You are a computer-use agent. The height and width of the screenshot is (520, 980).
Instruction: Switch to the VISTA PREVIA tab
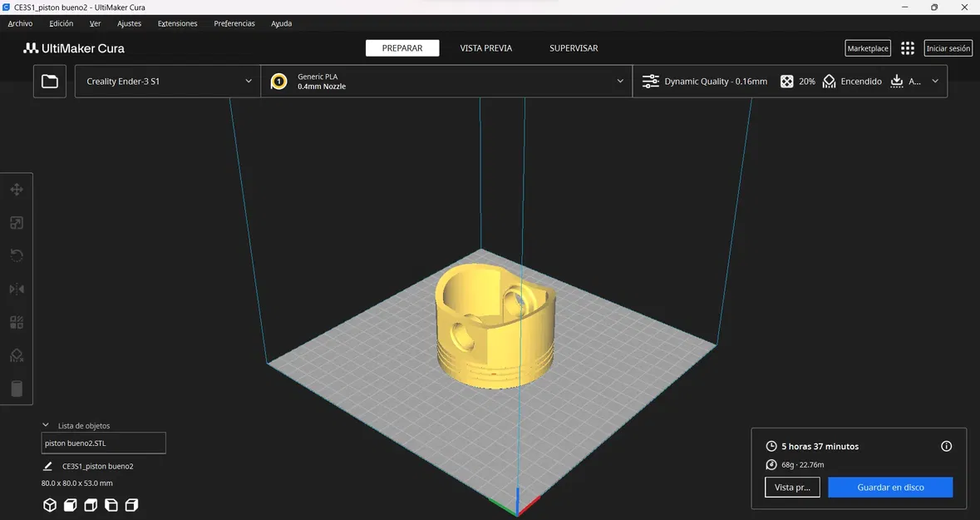tap(485, 47)
